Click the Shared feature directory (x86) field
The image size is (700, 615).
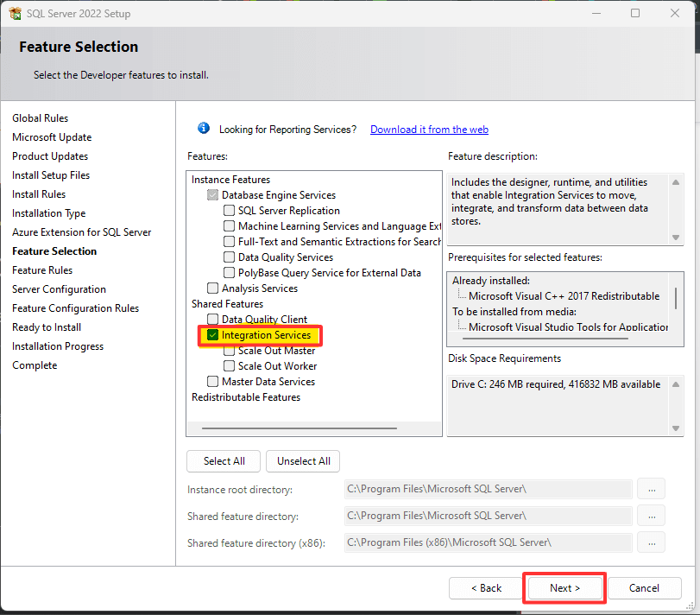click(x=489, y=542)
